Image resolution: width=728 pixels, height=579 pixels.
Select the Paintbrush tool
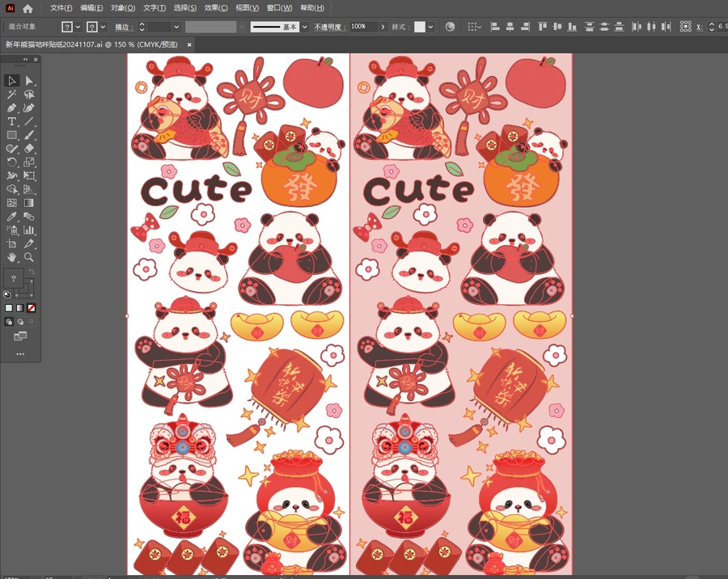29,135
